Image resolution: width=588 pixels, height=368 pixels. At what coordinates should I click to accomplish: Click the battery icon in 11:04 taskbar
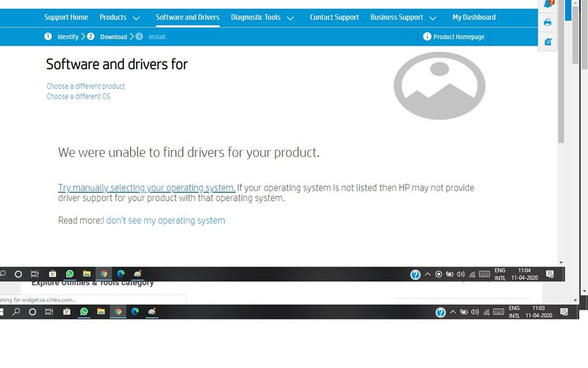click(449, 274)
